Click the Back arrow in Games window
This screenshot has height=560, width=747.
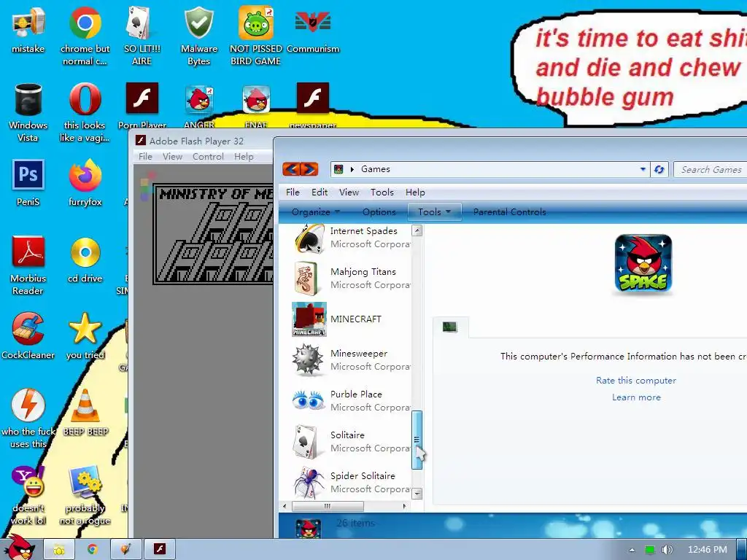[292, 169]
